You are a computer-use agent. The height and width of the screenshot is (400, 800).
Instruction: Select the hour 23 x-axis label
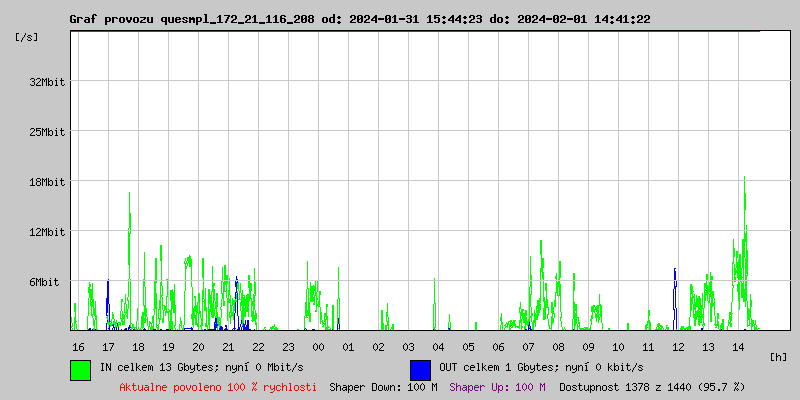click(288, 346)
